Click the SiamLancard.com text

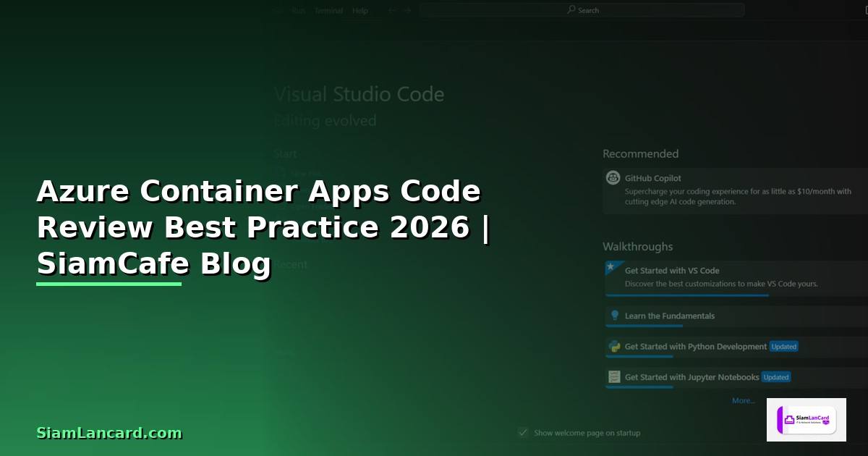point(109,433)
